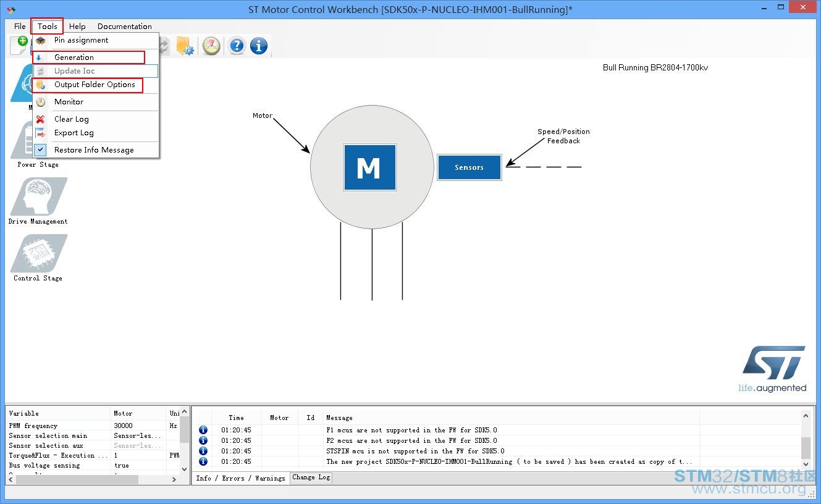
Task: Switch to the Change Log tab
Action: (x=311, y=477)
